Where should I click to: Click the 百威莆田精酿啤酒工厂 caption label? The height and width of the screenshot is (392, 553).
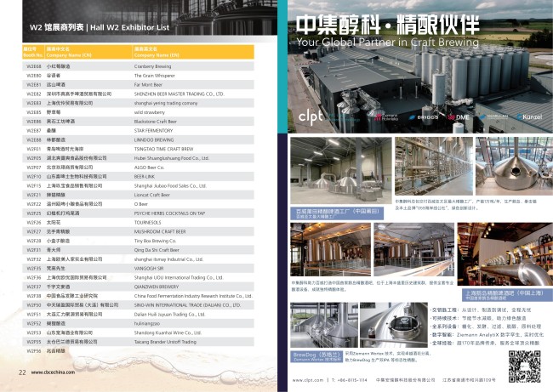click(337, 213)
